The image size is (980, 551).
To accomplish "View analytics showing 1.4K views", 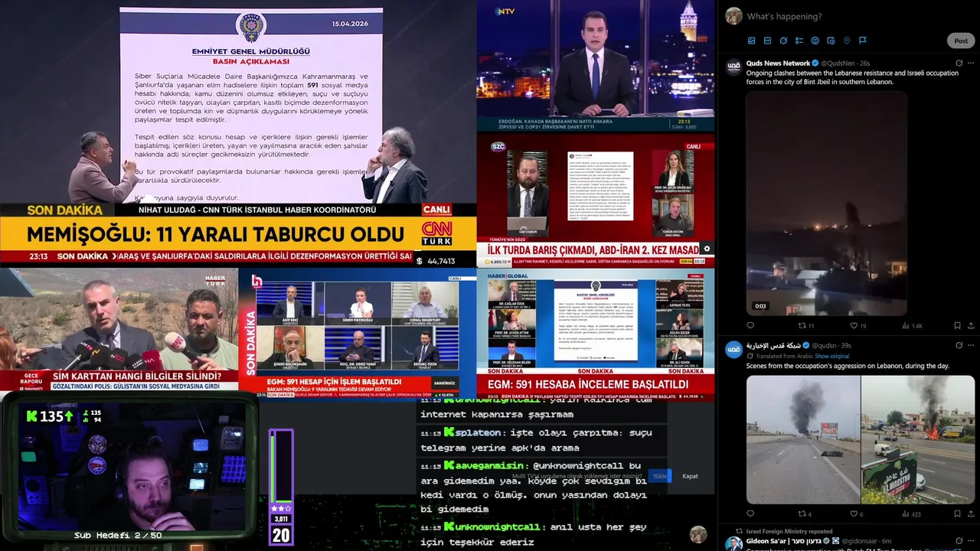I will (x=912, y=325).
